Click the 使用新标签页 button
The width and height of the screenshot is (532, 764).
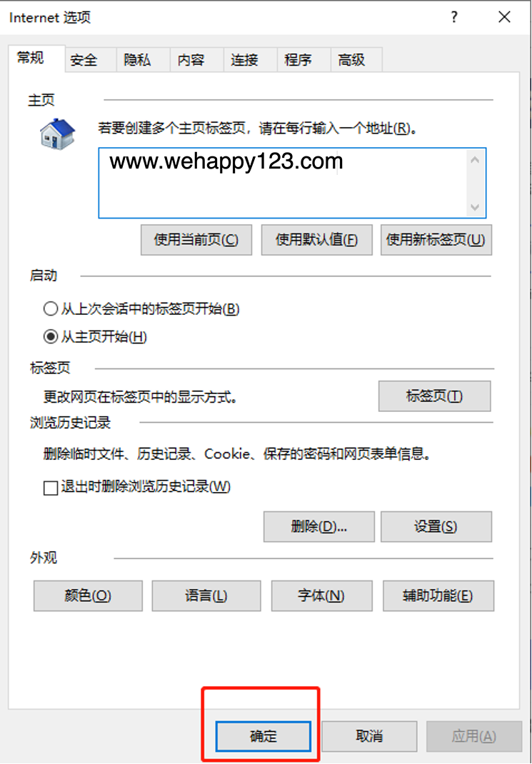tap(436, 240)
